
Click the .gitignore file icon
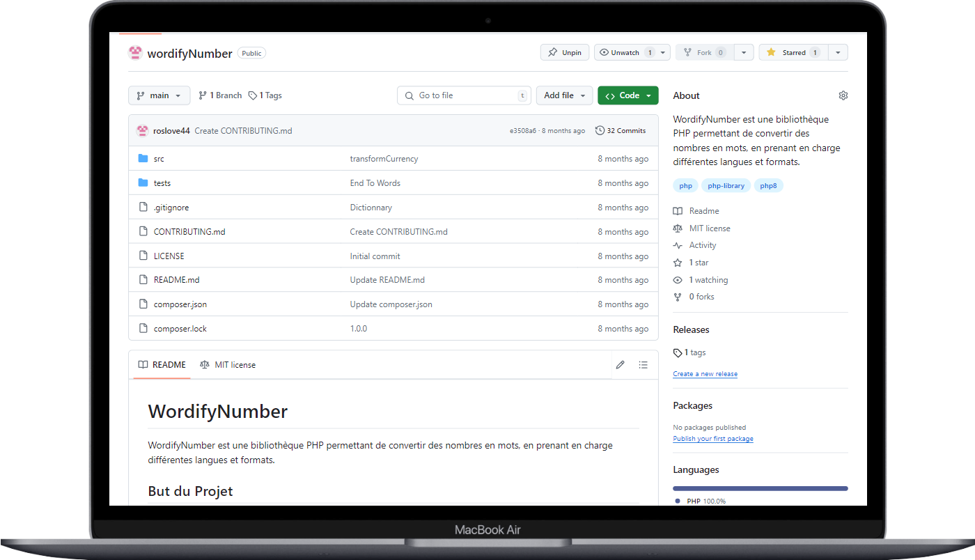tap(143, 208)
